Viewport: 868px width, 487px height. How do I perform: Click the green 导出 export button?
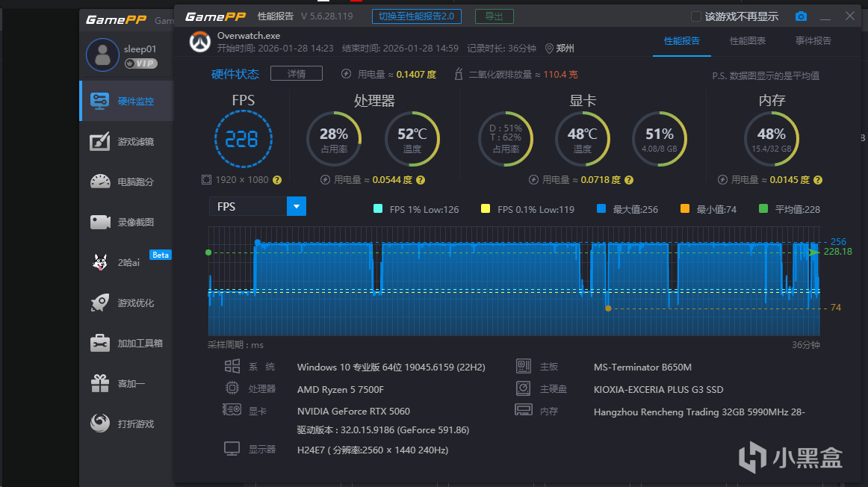click(495, 16)
